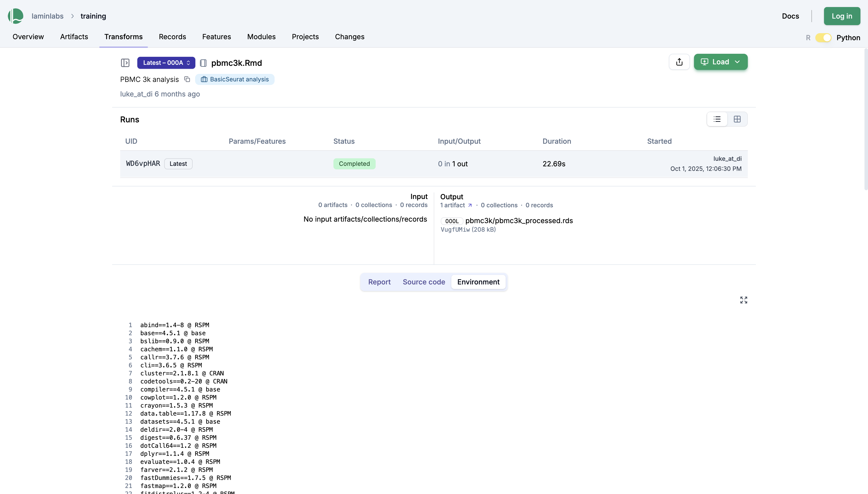868x494 pixels.
Task: Open the BasicSeurat analysis project tag
Action: (x=235, y=79)
